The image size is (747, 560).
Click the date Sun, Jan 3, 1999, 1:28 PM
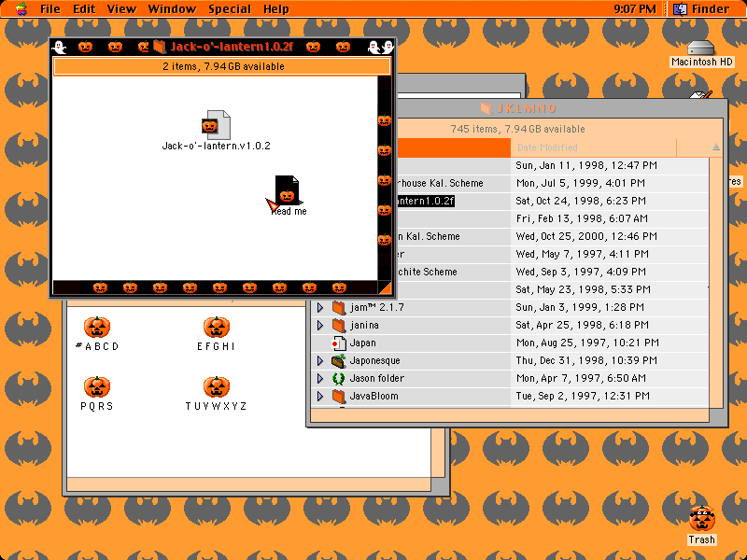click(x=580, y=308)
